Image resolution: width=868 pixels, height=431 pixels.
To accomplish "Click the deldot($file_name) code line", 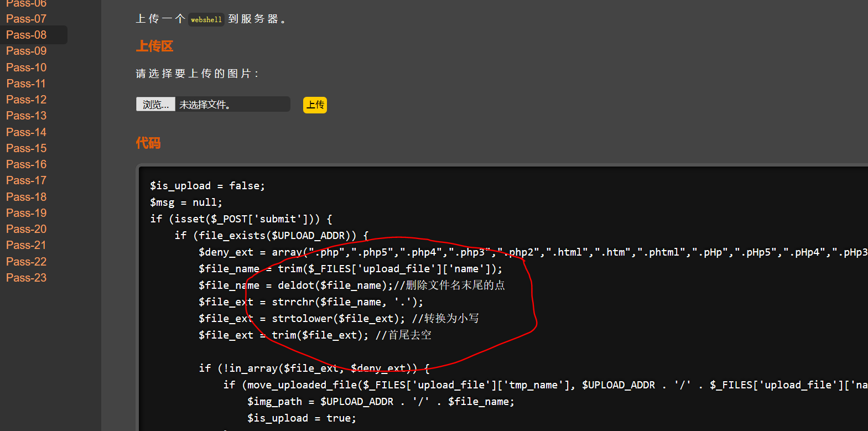I will (x=352, y=285).
